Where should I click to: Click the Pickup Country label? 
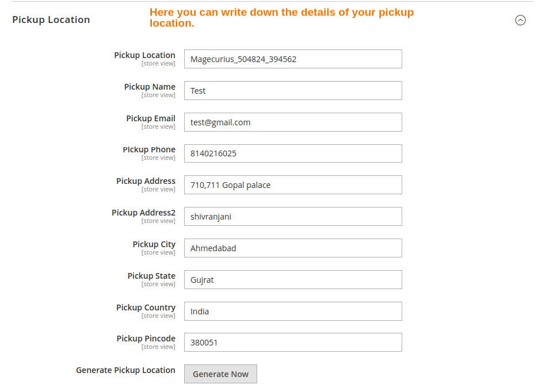tap(146, 308)
